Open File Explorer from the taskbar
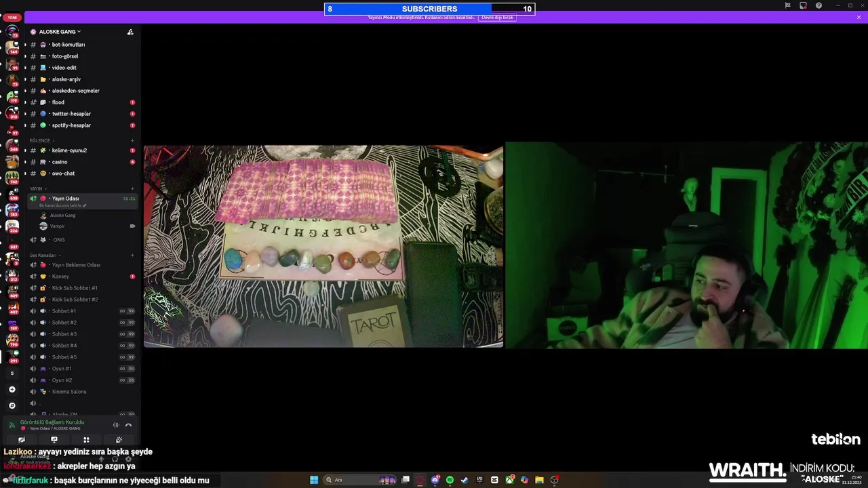This screenshot has width=868, height=488. pyautogui.click(x=539, y=480)
